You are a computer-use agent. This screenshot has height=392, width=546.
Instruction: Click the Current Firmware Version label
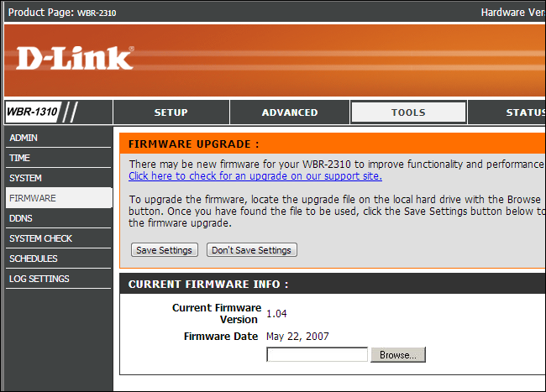pyautogui.click(x=216, y=313)
